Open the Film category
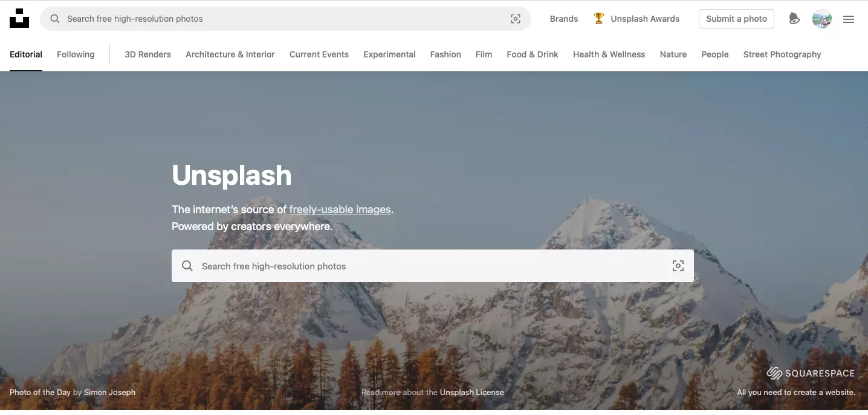 tap(484, 54)
